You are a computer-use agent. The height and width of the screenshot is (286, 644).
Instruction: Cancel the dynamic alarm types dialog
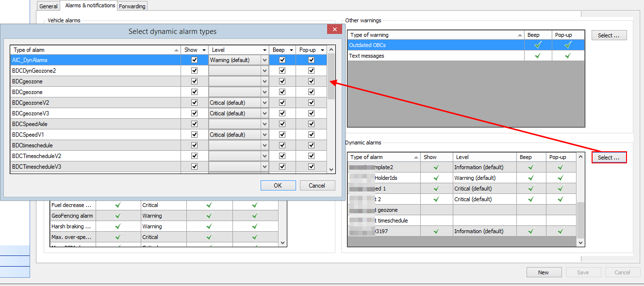point(317,186)
